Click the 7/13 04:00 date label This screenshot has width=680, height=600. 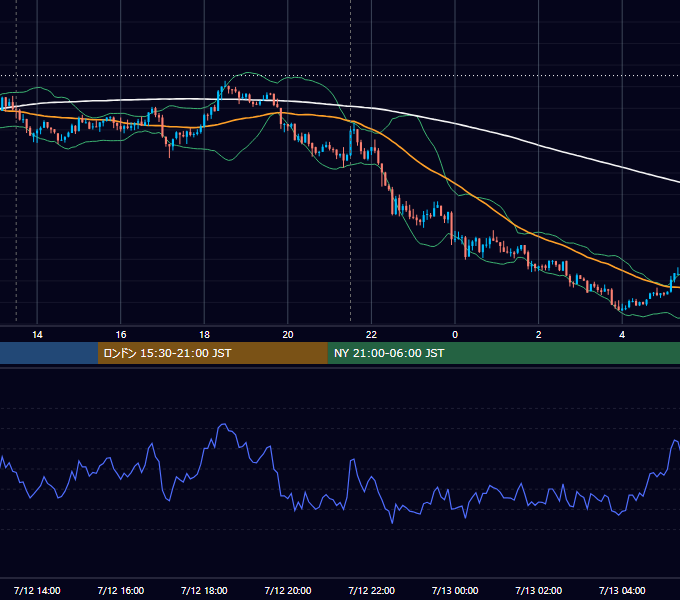(x=622, y=590)
